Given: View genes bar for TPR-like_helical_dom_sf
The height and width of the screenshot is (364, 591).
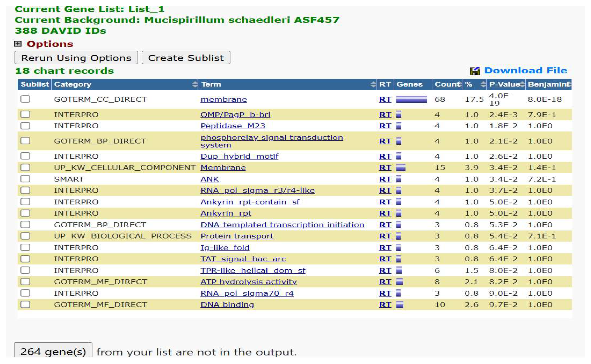Looking at the screenshot, I should (399, 270).
